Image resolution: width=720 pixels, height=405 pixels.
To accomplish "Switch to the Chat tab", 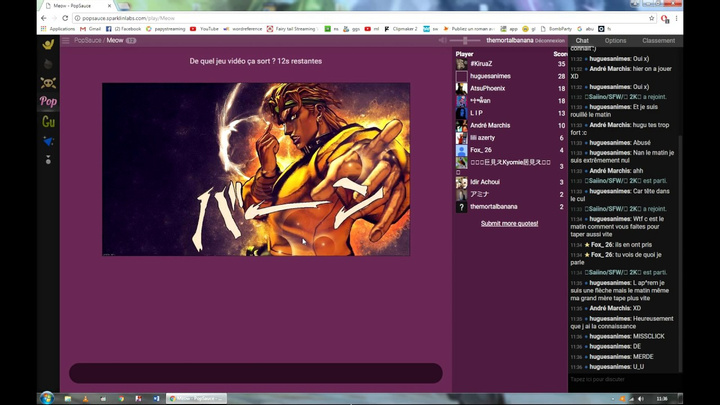I will point(582,40).
